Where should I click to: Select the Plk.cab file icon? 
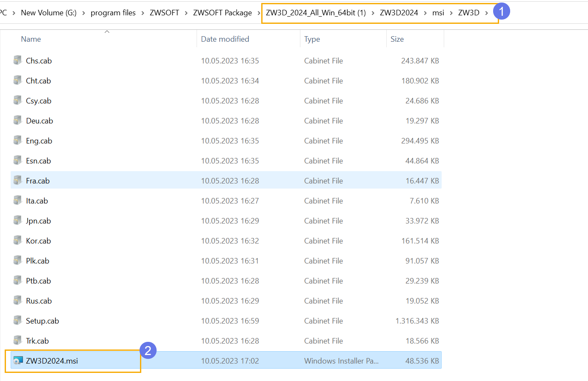tap(17, 261)
